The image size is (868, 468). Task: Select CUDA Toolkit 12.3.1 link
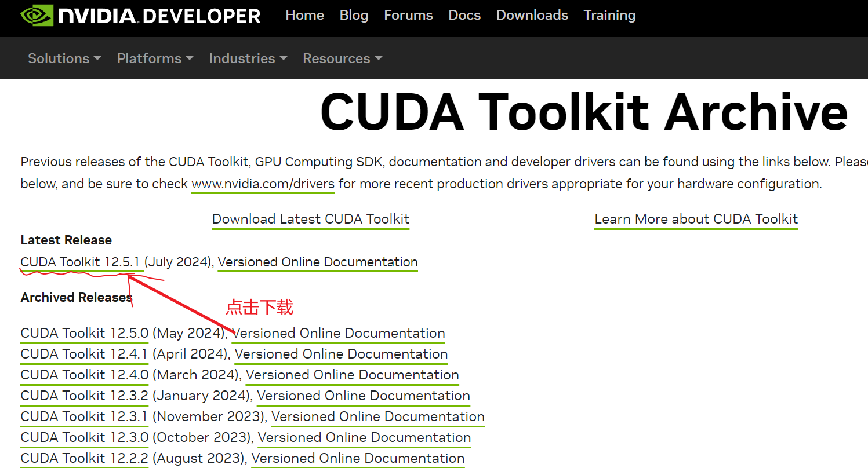85,417
